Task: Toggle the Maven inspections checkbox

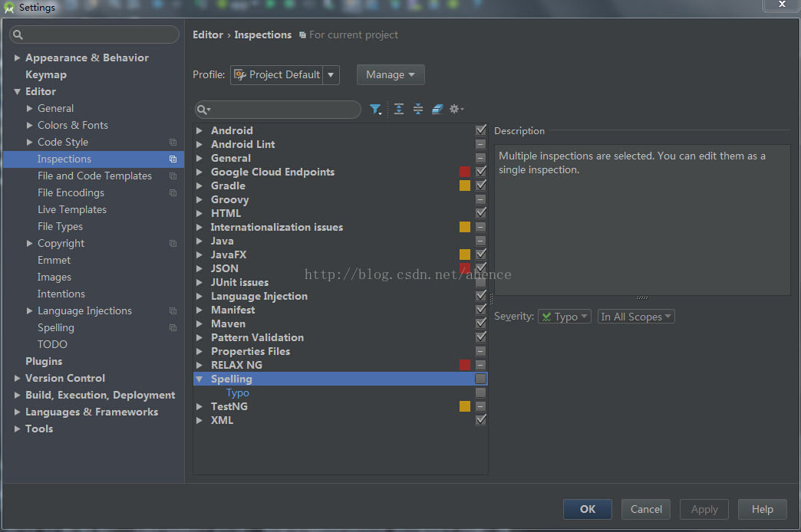Action: click(481, 323)
